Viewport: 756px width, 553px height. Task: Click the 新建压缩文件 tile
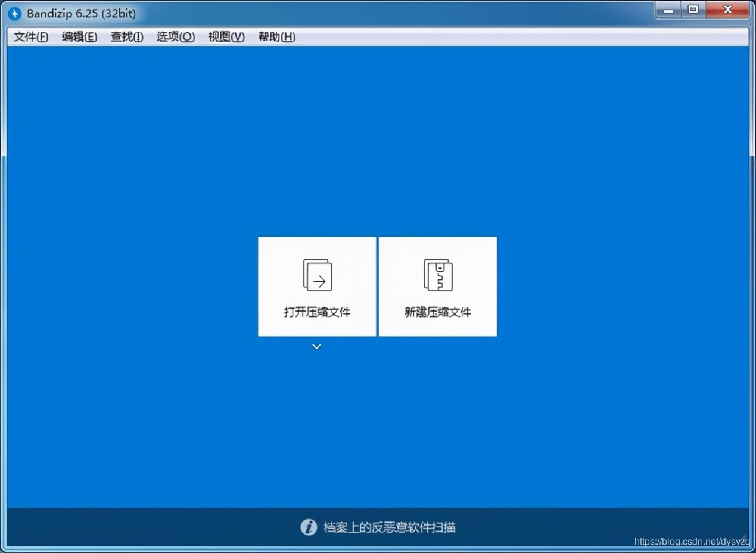[x=438, y=287]
